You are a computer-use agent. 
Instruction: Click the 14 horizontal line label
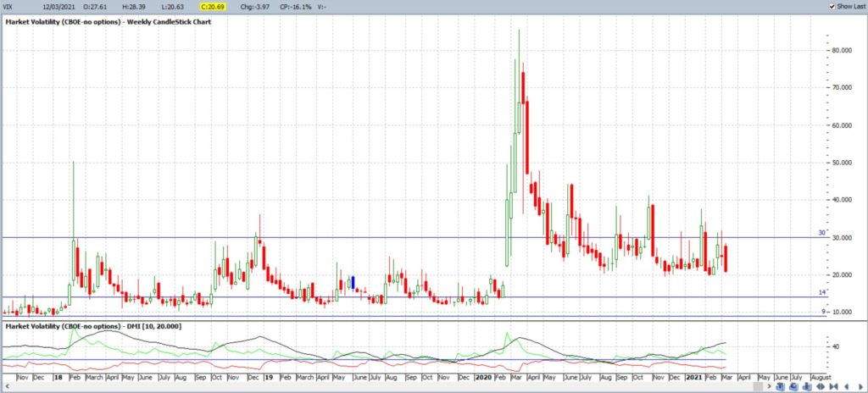coord(822,292)
